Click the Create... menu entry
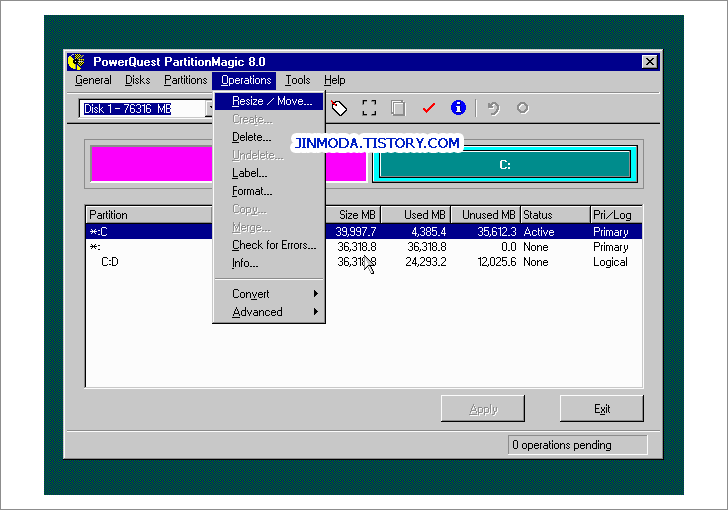Viewport: 728px width, 510px height. click(269, 119)
